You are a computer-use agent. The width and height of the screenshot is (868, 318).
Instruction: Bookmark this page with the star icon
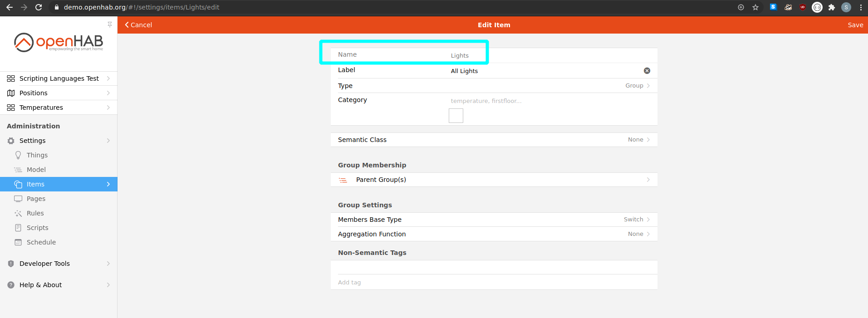point(755,7)
